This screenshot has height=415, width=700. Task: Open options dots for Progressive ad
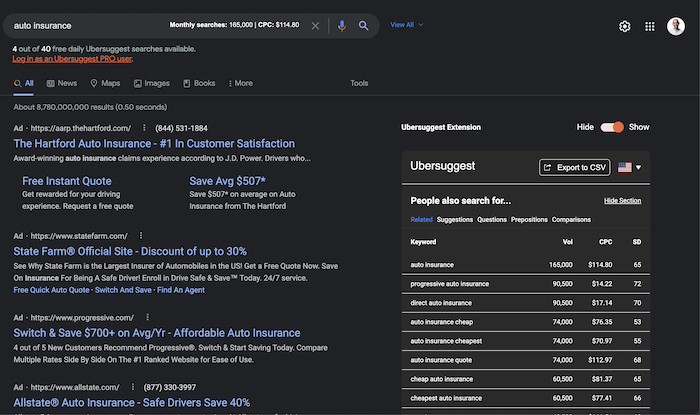(x=147, y=317)
